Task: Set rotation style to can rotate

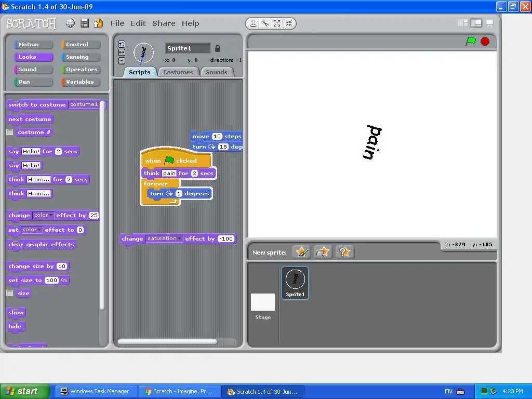Action: pyautogui.click(x=122, y=44)
